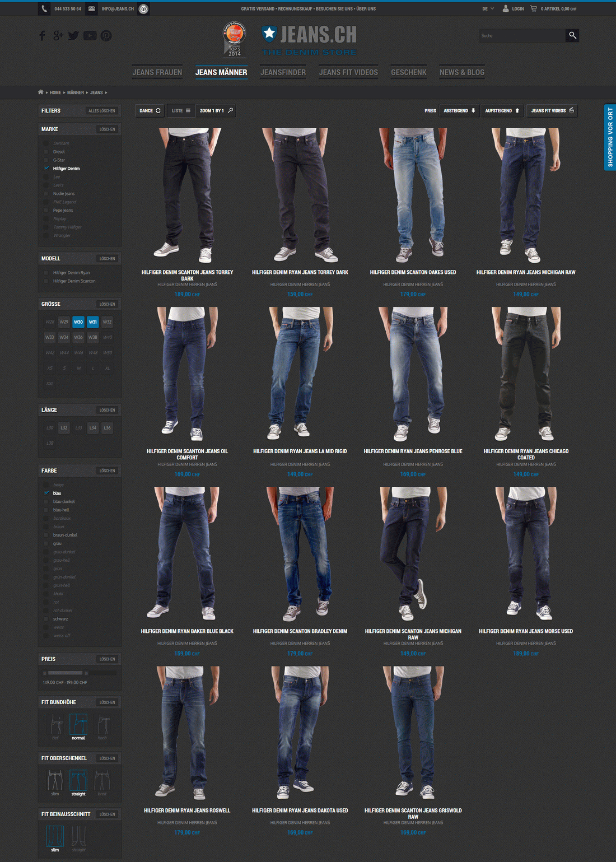
Task: Select size W30
Action: (x=78, y=322)
